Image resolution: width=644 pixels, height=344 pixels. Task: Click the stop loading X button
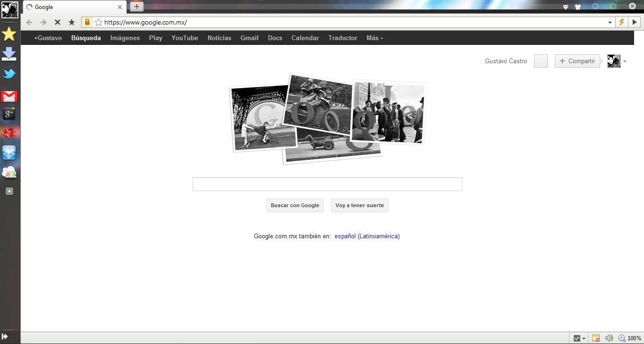(x=57, y=22)
